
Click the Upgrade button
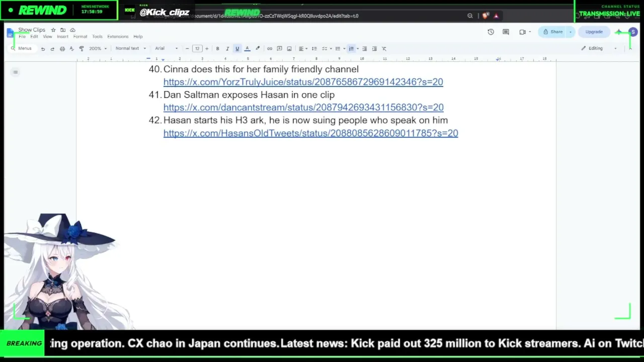coord(594,32)
